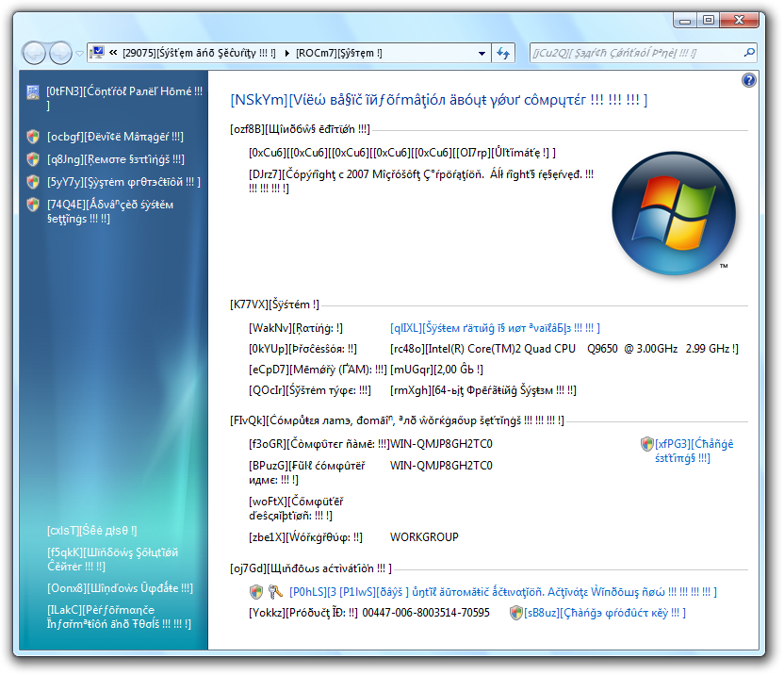This screenshot has width=784, height=675.
Task: Click the product ID 00447-006-8003514-70595
Action: pos(426,613)
